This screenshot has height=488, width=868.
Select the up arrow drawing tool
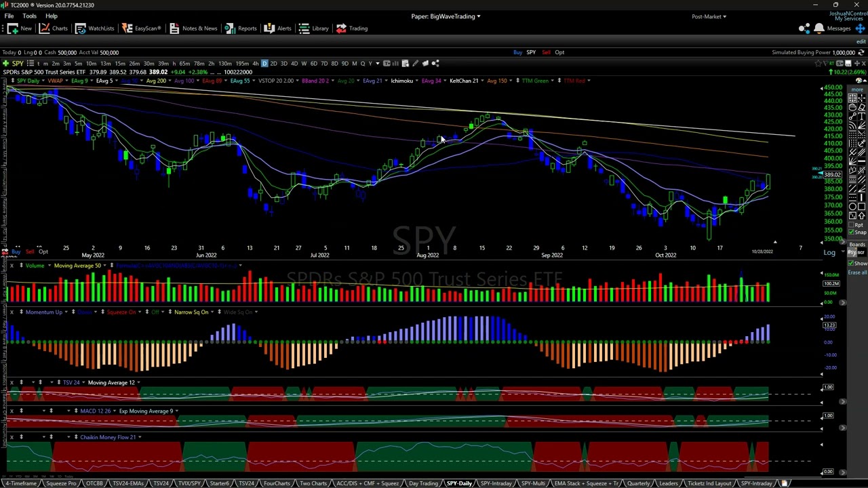tap(862, 215)
